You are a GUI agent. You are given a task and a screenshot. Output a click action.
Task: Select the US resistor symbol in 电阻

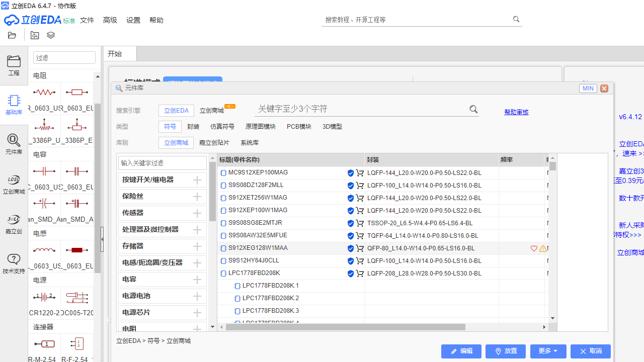pos(44,99)
